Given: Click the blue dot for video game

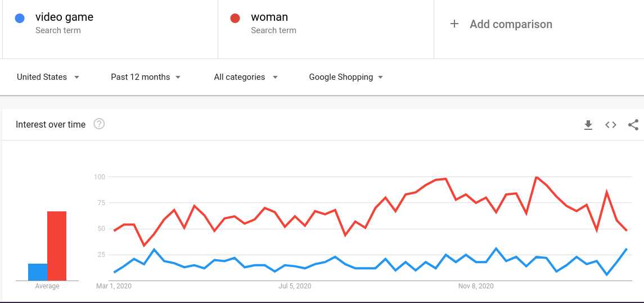Looking at the screenshot, I should pos(20,18).
